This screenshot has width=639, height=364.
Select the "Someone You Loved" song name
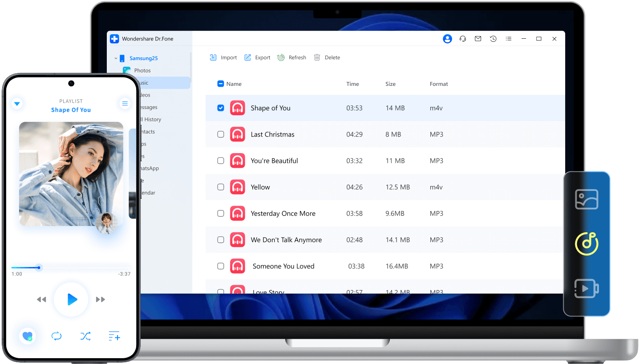point(283,266)
